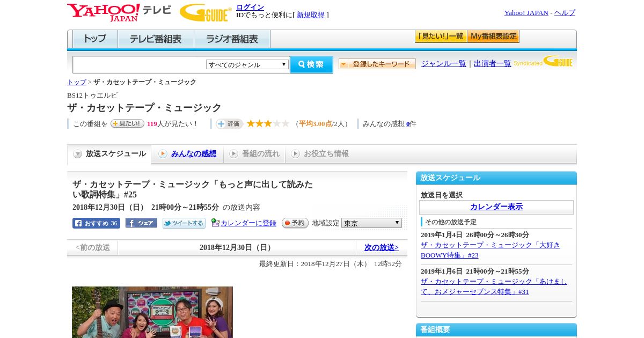Click the 新規取得 link
The height and width of the screenshot is (338, 644).
311,15
